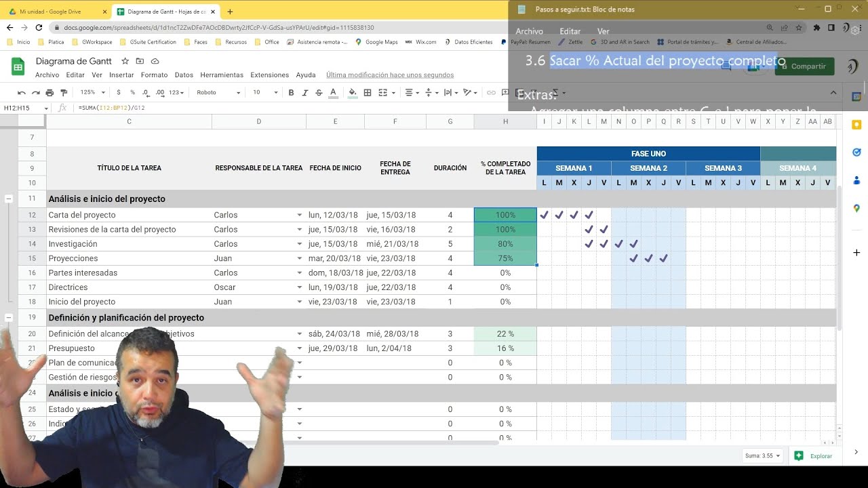Open the Borders tool
The image size is (868, 488).
[x=368, y=93]
